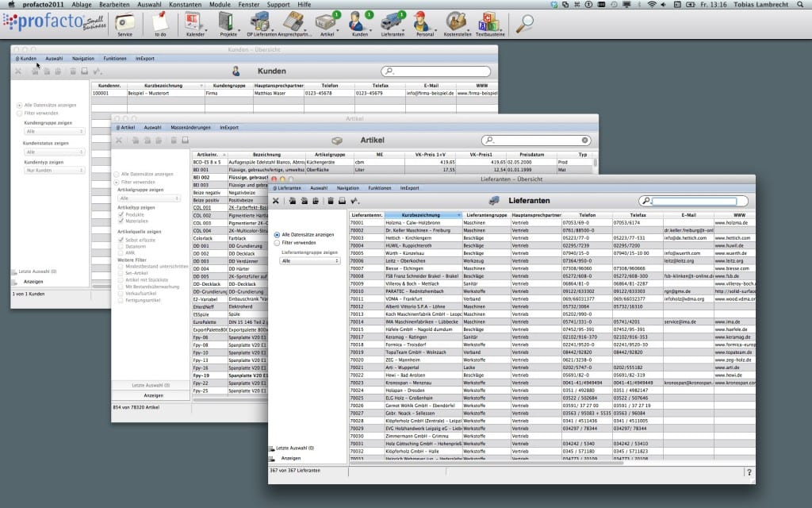The image size is (812, 508).
Task: Enable the Datanorm checkbox
Action: [121, 246]
